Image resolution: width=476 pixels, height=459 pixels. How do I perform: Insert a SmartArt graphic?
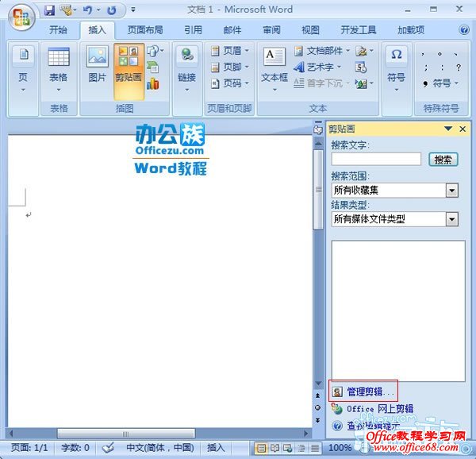click(152, 67)
